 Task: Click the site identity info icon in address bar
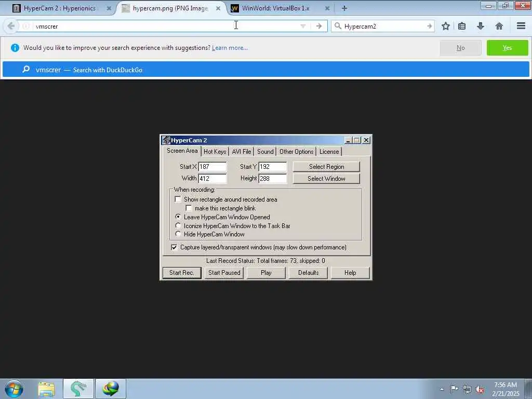pos(26,26)
